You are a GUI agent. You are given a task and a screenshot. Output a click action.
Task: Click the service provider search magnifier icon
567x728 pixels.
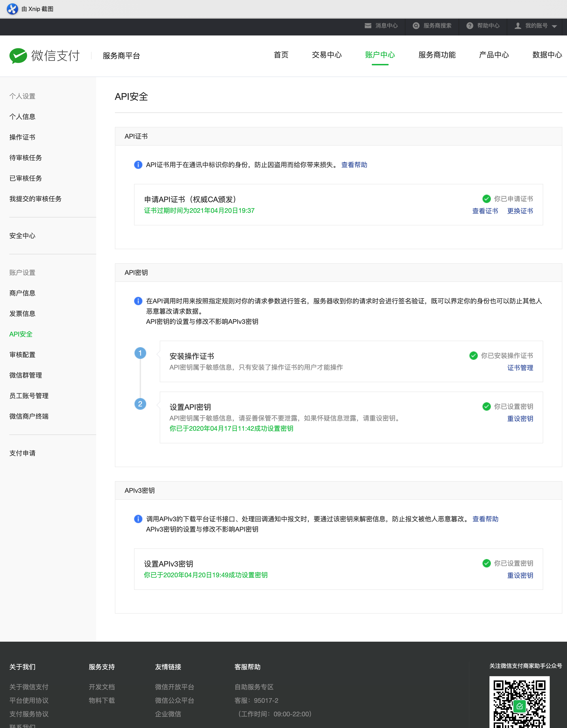click(x=416, y=26)
